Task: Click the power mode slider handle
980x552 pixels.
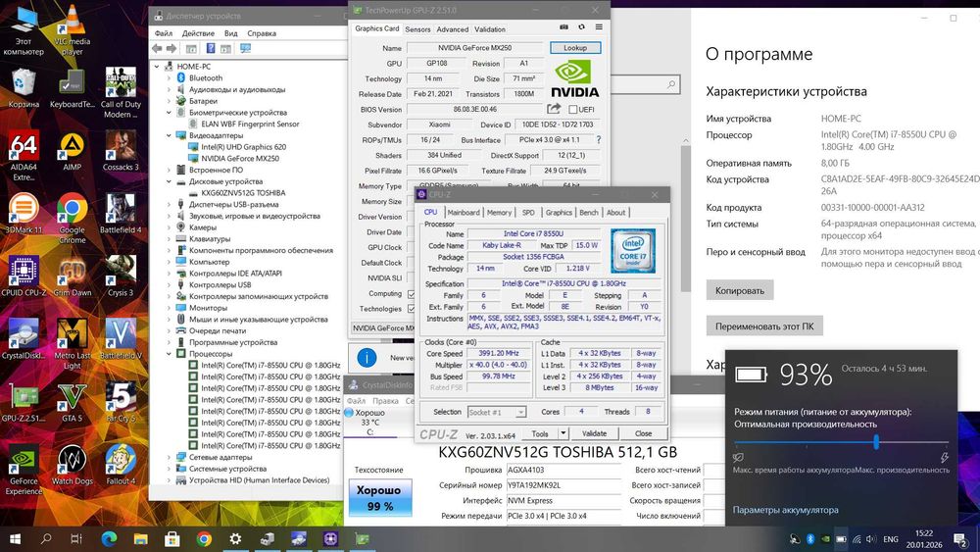Action: pos(876,442)
